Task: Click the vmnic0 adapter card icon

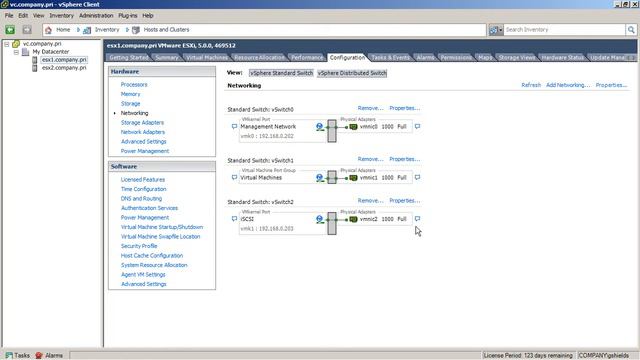Action: (x=353, y=127)
